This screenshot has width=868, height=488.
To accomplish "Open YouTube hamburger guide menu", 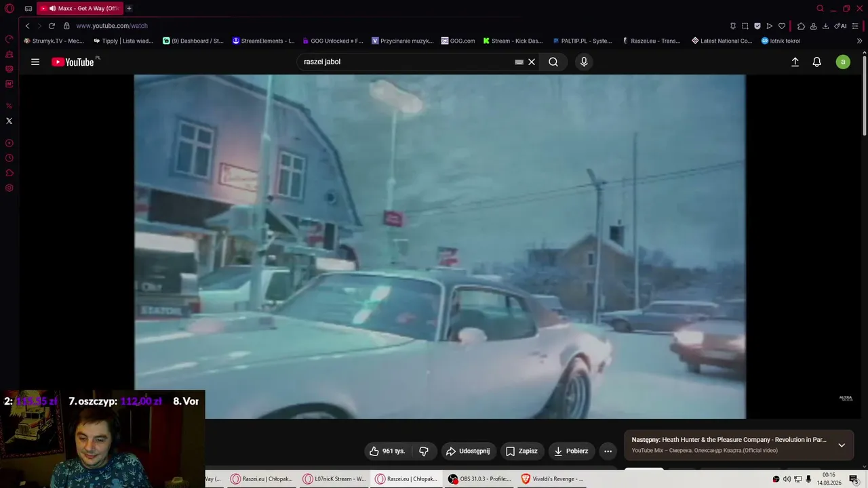I will click(35, 62).
